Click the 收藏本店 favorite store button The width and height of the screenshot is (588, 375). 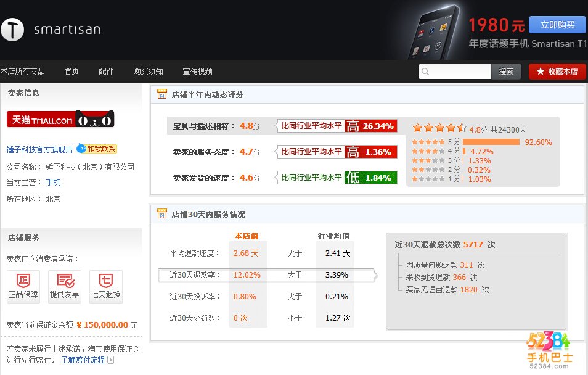click(x=557, y=72)
